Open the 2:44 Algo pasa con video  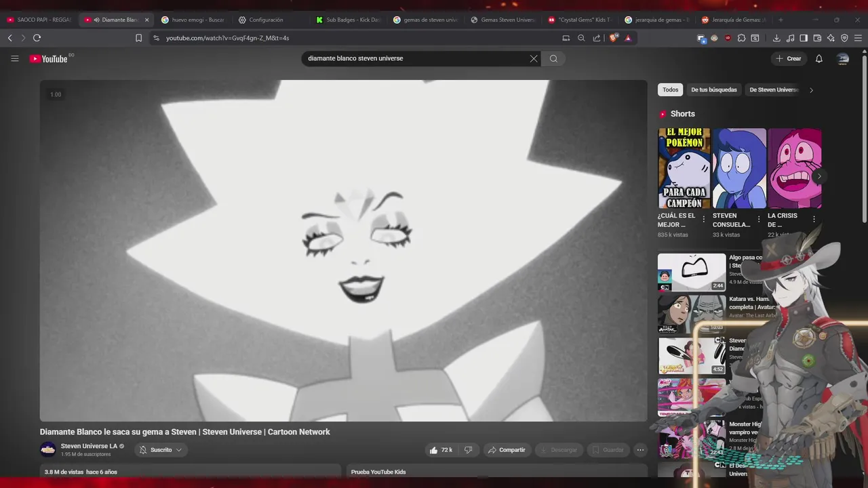click(692, 272)
